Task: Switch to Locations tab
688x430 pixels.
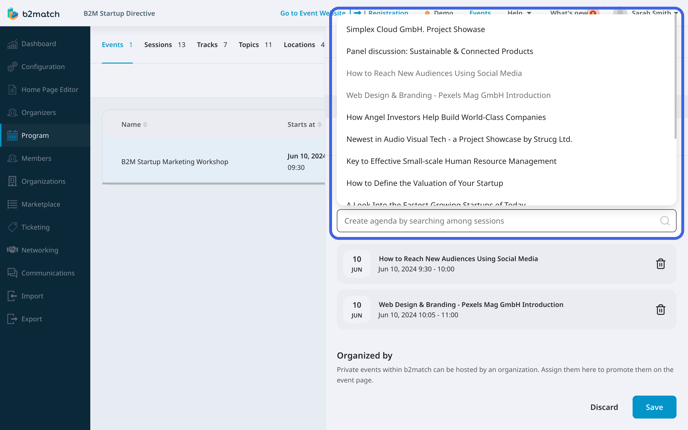Action: [304, 45]
